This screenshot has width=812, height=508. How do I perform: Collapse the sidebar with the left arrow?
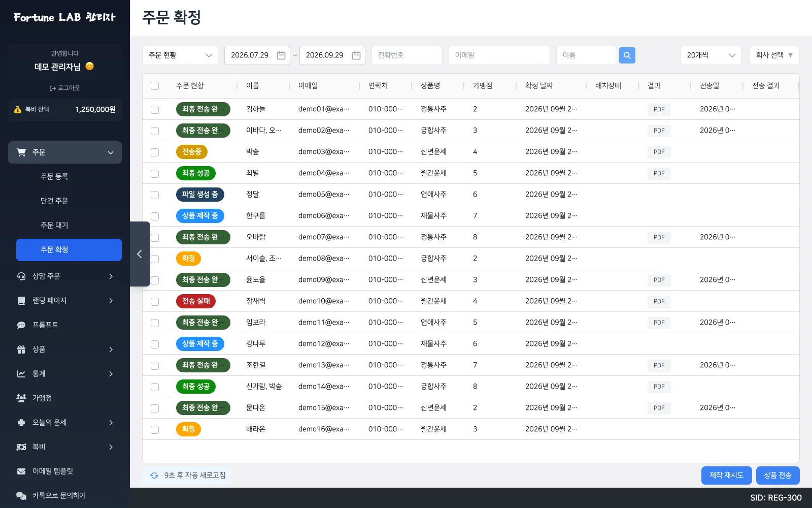click(140, 254)
